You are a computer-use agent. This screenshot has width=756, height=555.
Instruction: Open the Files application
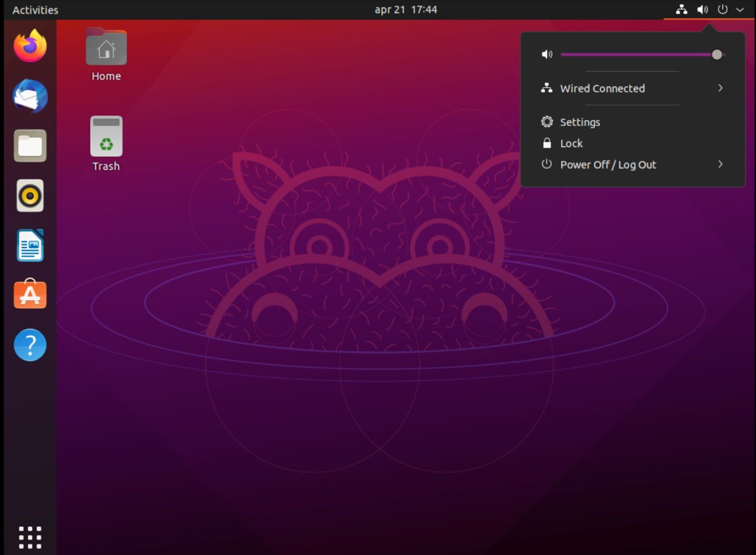[30, 146]
